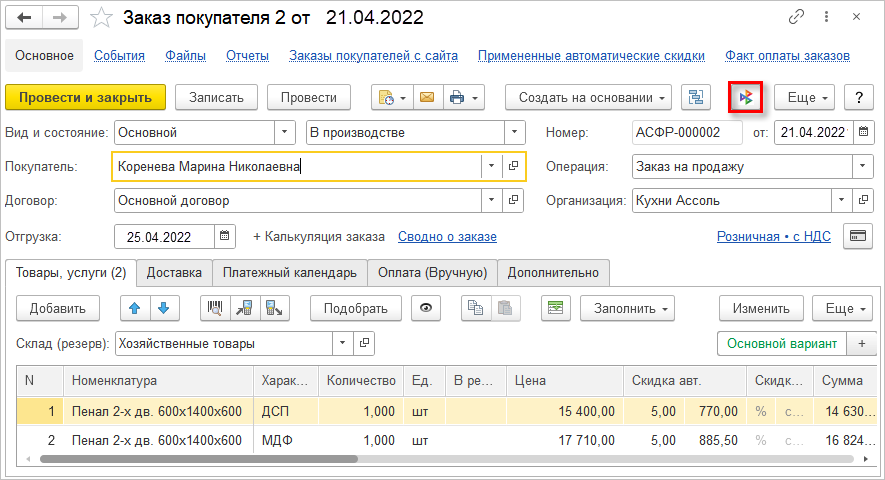Screen dimensions: 885x480
Task: Open the Платежный календарь tab
Action: pyautogui.click(x=290, y=272)
